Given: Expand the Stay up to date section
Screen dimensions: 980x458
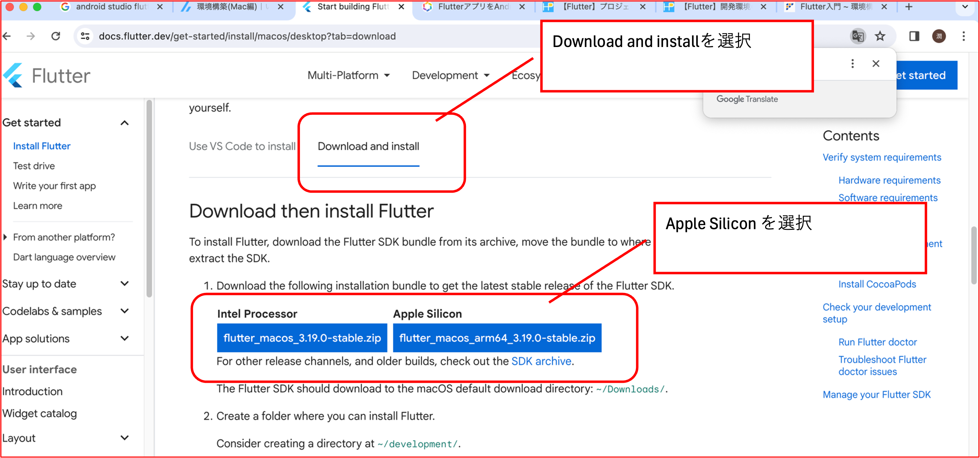Looking at the screenshot, I should pos(124,284).
